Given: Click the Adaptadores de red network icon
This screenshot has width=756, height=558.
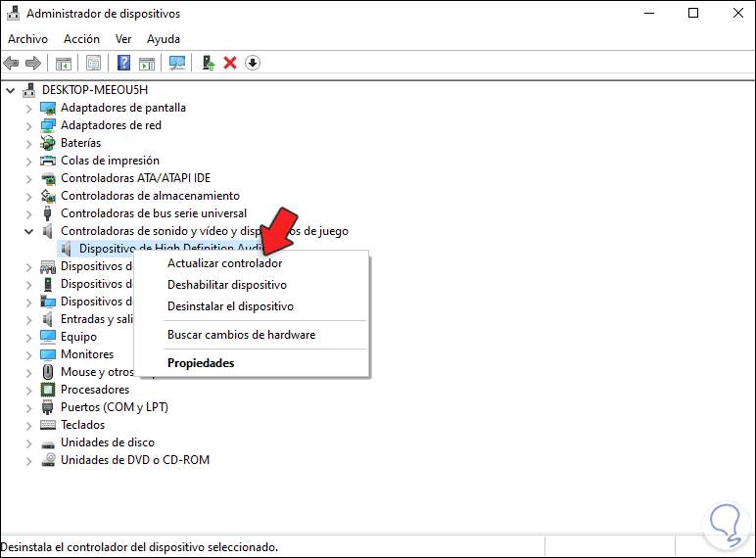Looking at the screenshot, I should tap(48, 125).
